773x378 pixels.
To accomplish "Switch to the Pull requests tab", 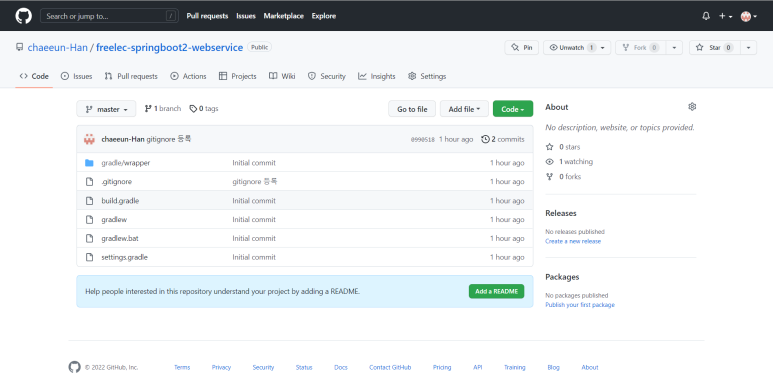I will click(131, 76).
